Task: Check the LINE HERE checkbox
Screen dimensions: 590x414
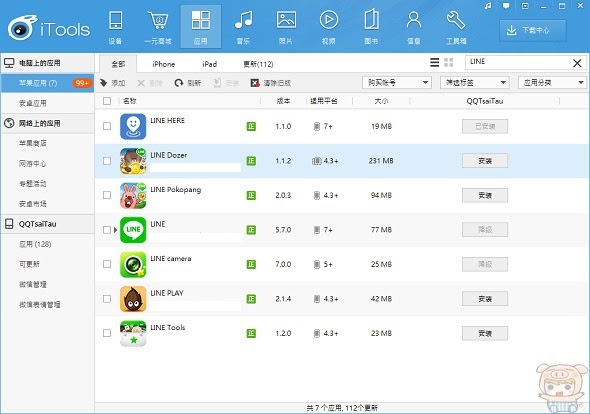Action: 107,126
